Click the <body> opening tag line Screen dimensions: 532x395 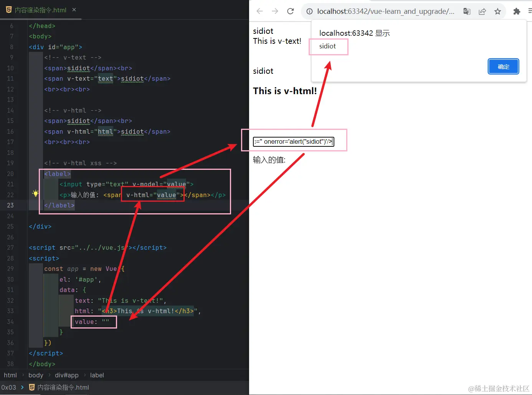pyautogui.click(x=40, y=36)
